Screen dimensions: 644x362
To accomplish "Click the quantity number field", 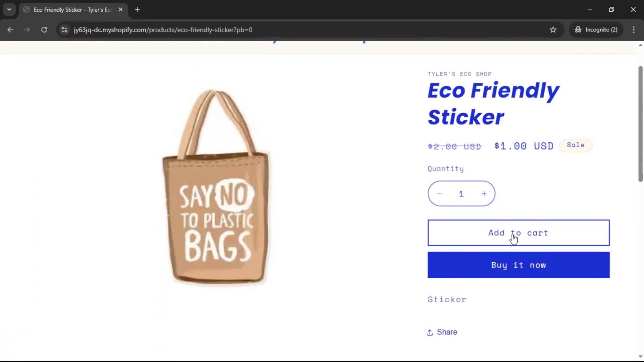I will 462,194.
